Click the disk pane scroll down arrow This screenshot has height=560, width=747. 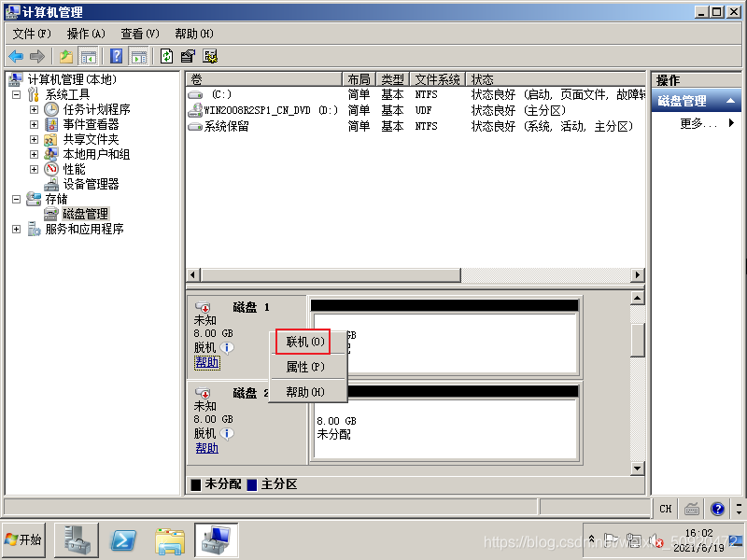[x=638, y=469]
